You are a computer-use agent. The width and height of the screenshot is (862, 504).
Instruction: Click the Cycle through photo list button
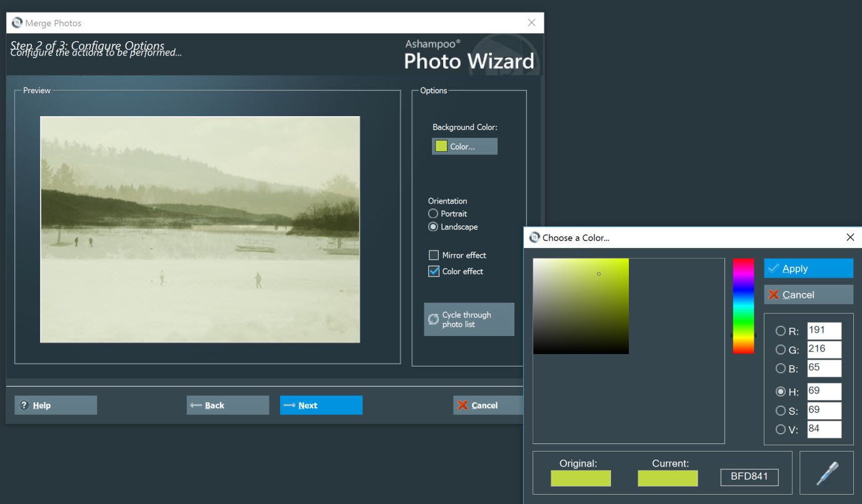(469, 319)
